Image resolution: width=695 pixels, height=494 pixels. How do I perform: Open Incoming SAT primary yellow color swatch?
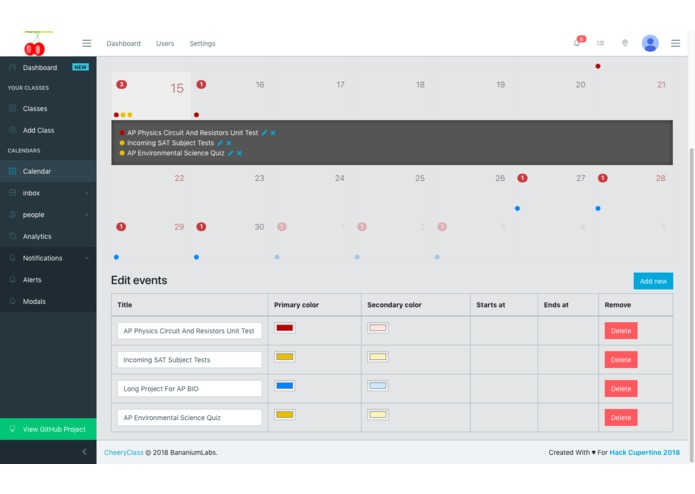coord(285,357)
